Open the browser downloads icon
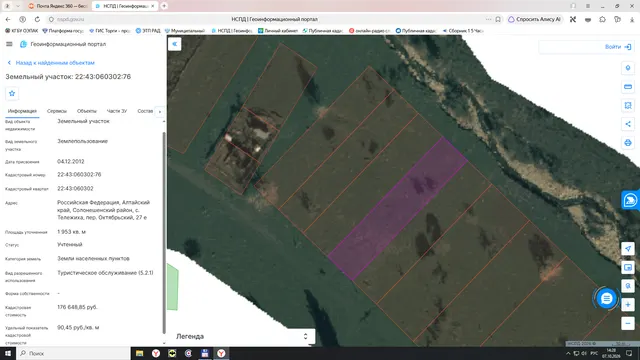 coord(631,19)
